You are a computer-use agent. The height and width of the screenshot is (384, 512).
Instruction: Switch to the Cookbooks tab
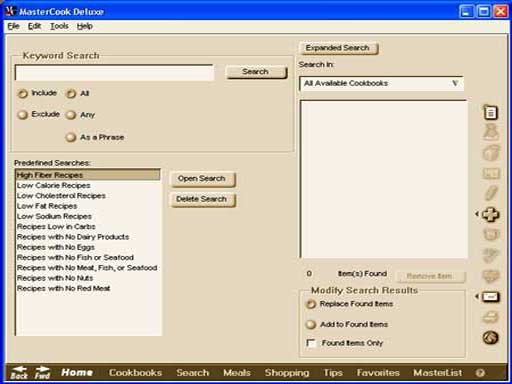pyautogui.click(x=135, y=372)
